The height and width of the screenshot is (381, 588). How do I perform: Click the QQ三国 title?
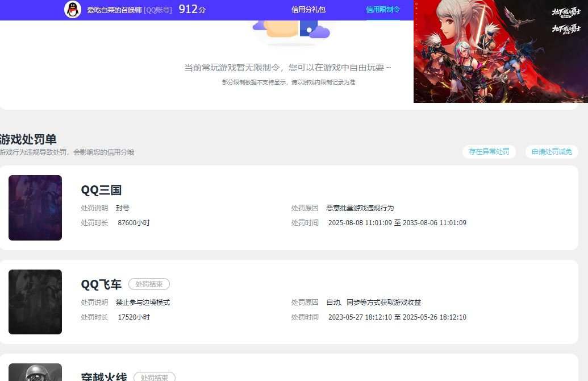pyautogui.click(x=101, y=190)
